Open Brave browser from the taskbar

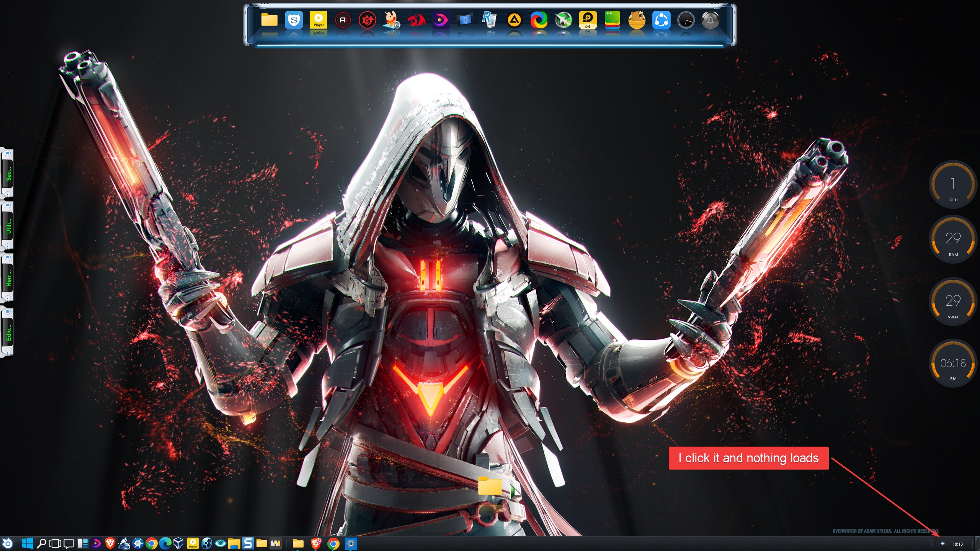(x=110, y=543)
